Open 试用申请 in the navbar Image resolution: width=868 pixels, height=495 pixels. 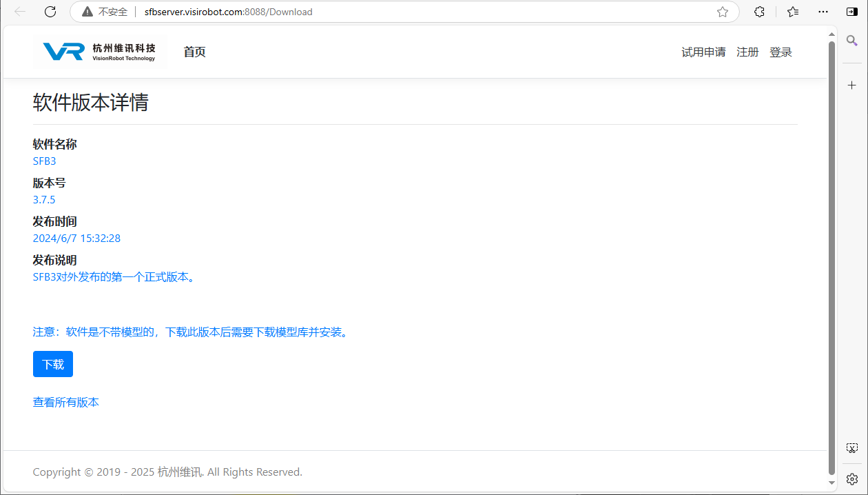703,52
